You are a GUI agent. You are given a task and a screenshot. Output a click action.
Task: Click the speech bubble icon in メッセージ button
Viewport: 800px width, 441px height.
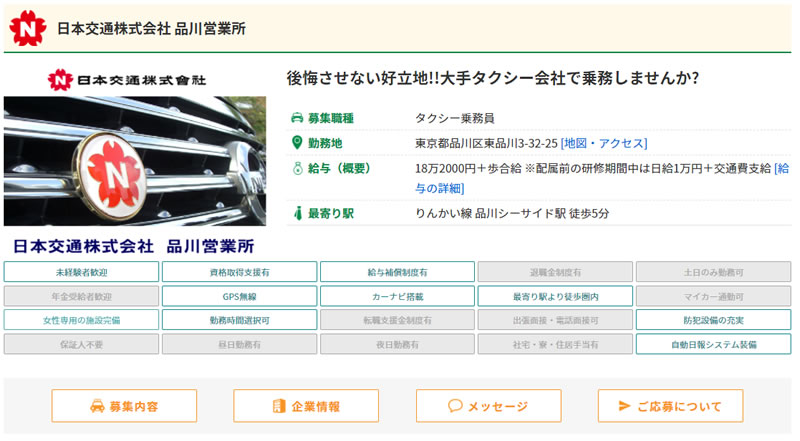pos(455,406)
